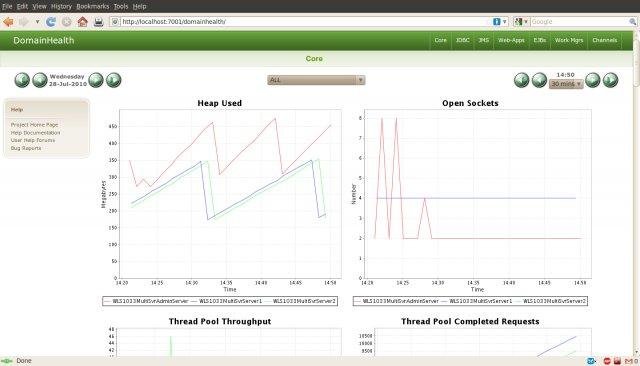Reload the page with the Refresh icon
Screen dimensions: 640x366
51,22
